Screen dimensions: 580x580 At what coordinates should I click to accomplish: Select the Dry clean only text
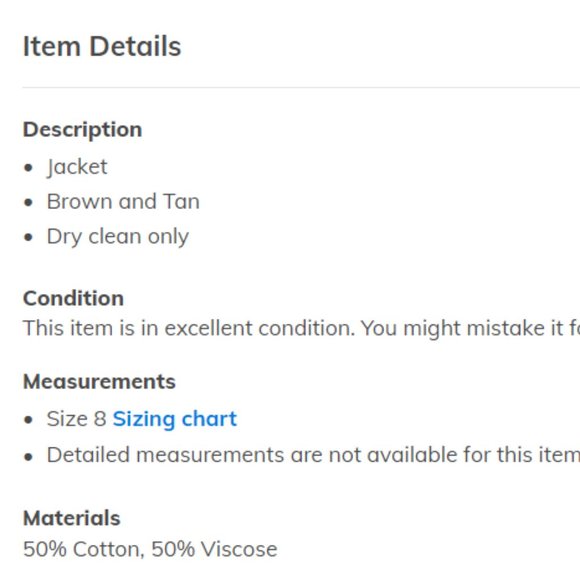118,237
